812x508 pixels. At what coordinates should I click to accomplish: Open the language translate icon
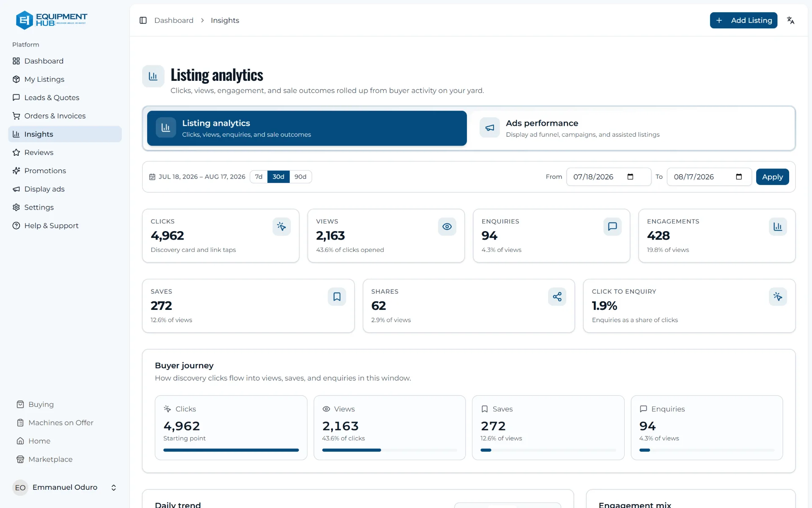pos(790,20)
